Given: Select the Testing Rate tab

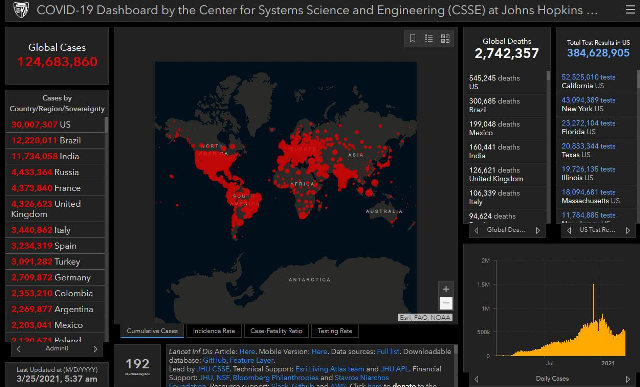Looking at the screenshot, I should (335, 331).
